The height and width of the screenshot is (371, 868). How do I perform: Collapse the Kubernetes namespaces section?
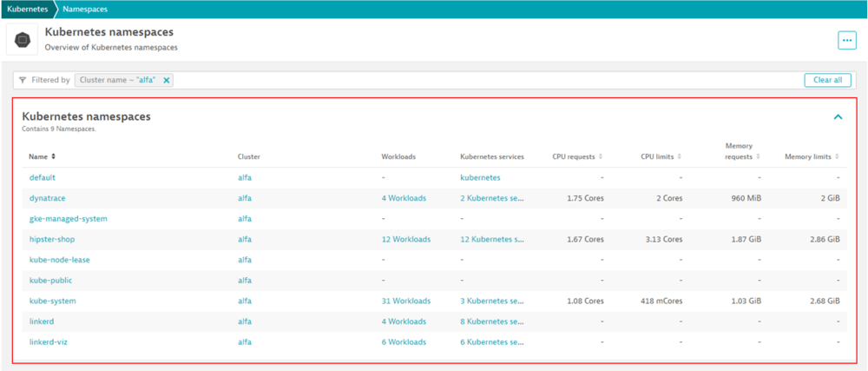(x=838, y=117)
